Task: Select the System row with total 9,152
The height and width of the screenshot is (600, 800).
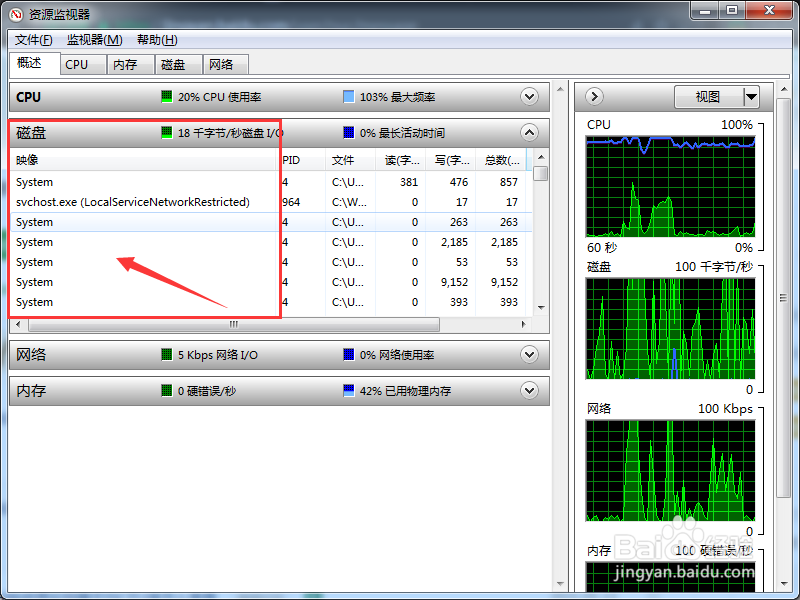Action: 271,282
